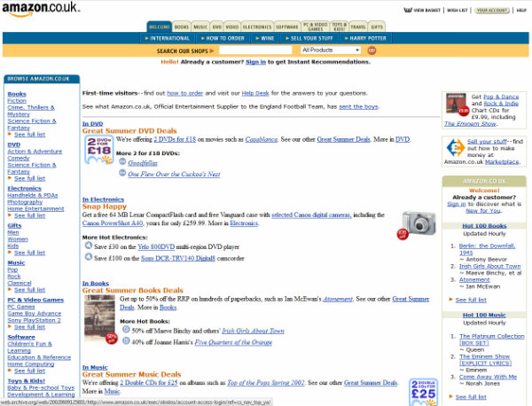Click bullet icon beside Five Quarters of the Orange
This screenshot has height=406, width=532.
[x=126, y=340]
